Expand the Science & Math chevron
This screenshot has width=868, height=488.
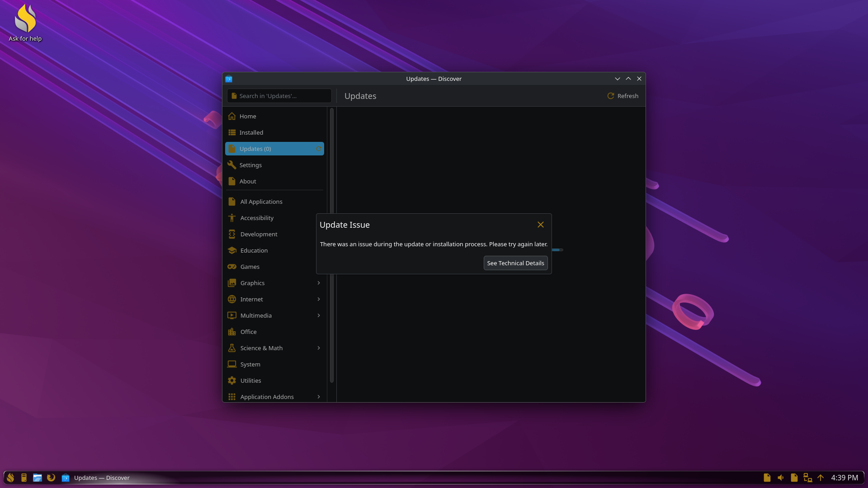click(319, 348)
